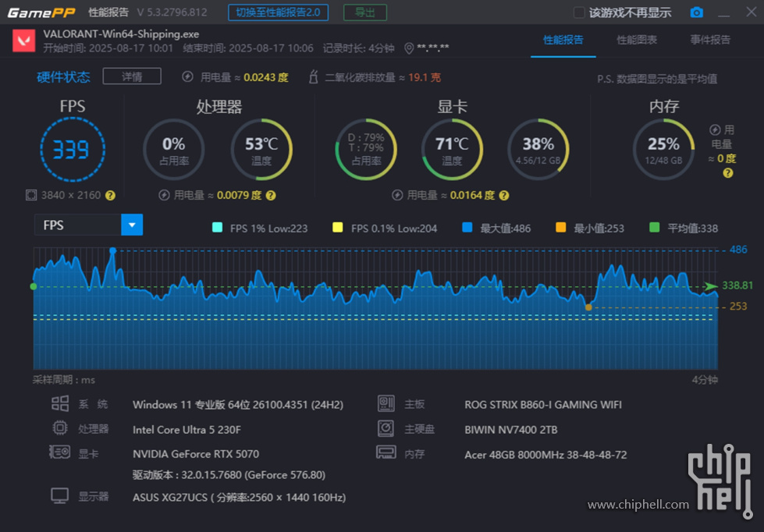Click the GPU power icon beside 0.0164 度
The height and width of the screenshot is (532, 764).
[x=397, y=195]
